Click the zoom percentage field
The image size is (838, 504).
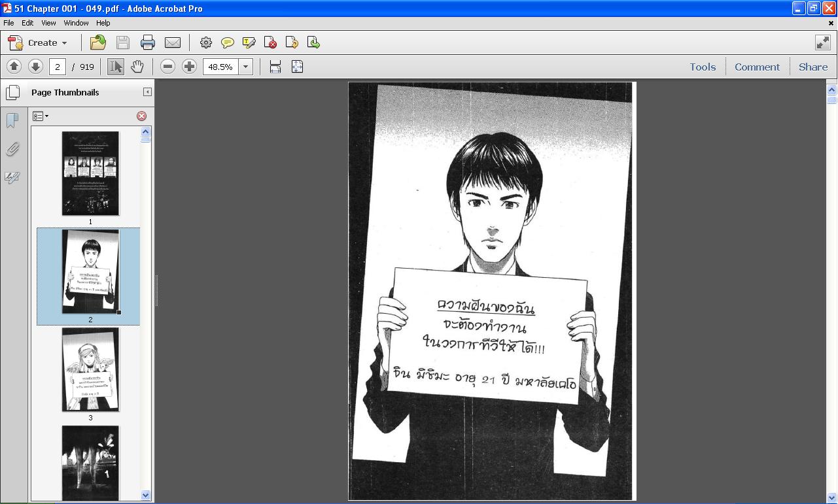(221, 67)
